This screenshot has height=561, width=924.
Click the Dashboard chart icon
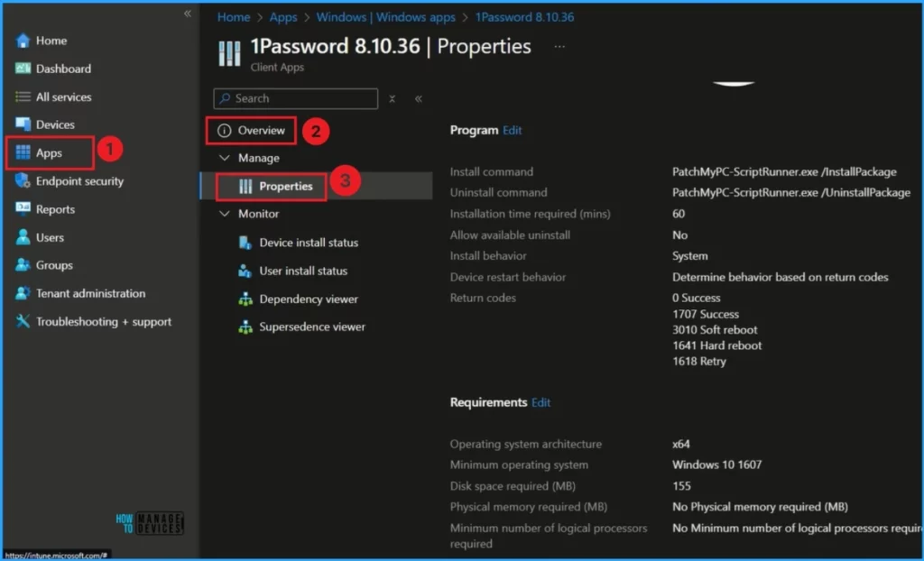[x=23, y=69]
